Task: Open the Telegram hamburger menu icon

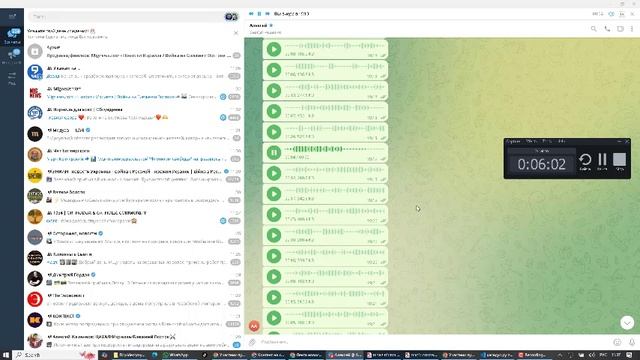Action: [12, 16]
